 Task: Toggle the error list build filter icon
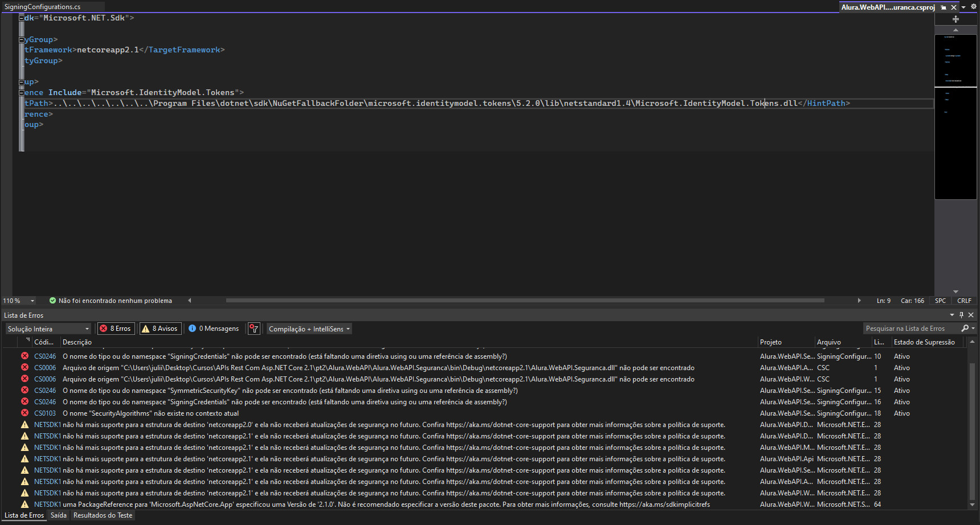254,329
